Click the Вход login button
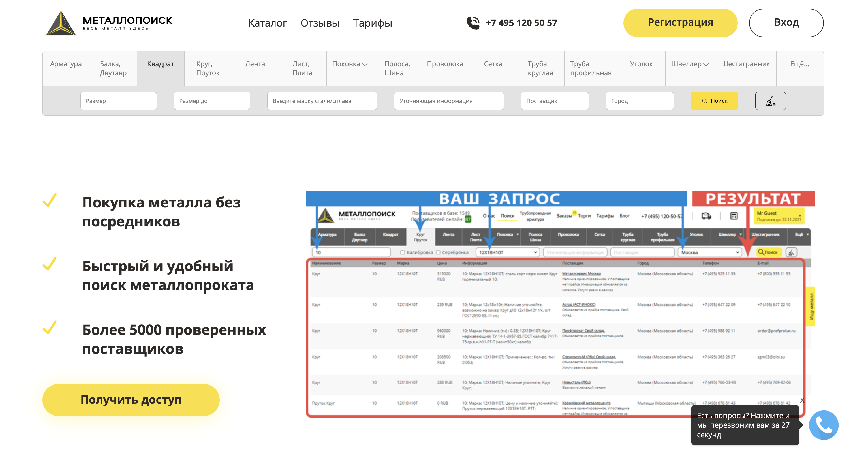The width and height of the screenshot is (868, 458). pos(786,23)
